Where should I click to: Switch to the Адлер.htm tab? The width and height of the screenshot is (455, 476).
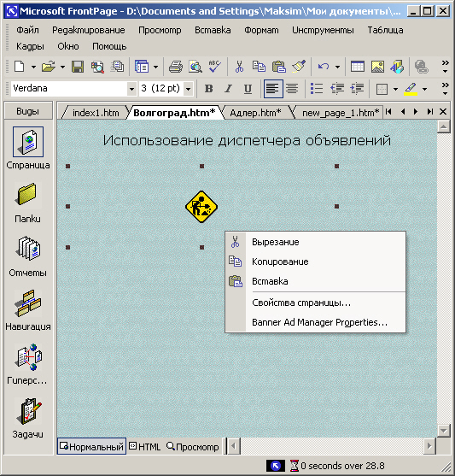[255, 113]
